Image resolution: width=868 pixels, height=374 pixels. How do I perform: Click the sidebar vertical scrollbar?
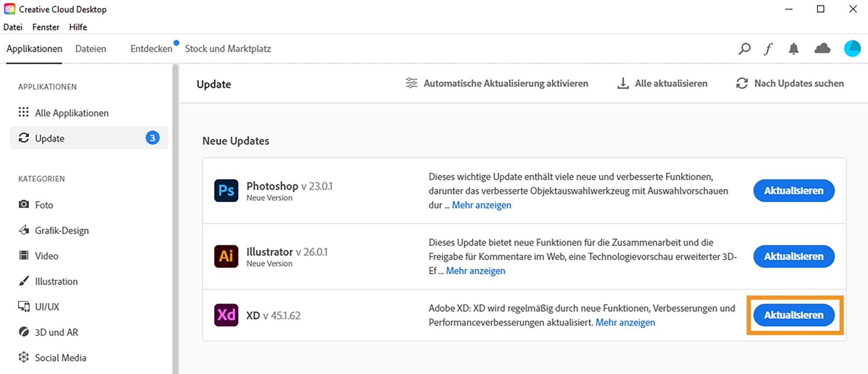tap(175, 219)
